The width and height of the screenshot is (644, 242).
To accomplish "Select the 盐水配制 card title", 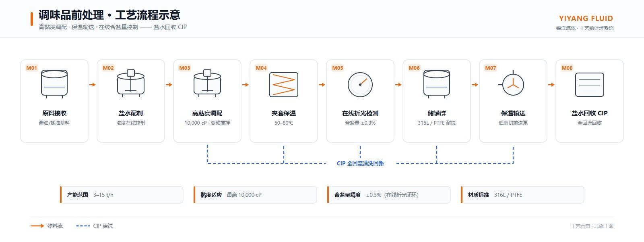I will click(x=131, y=113).
